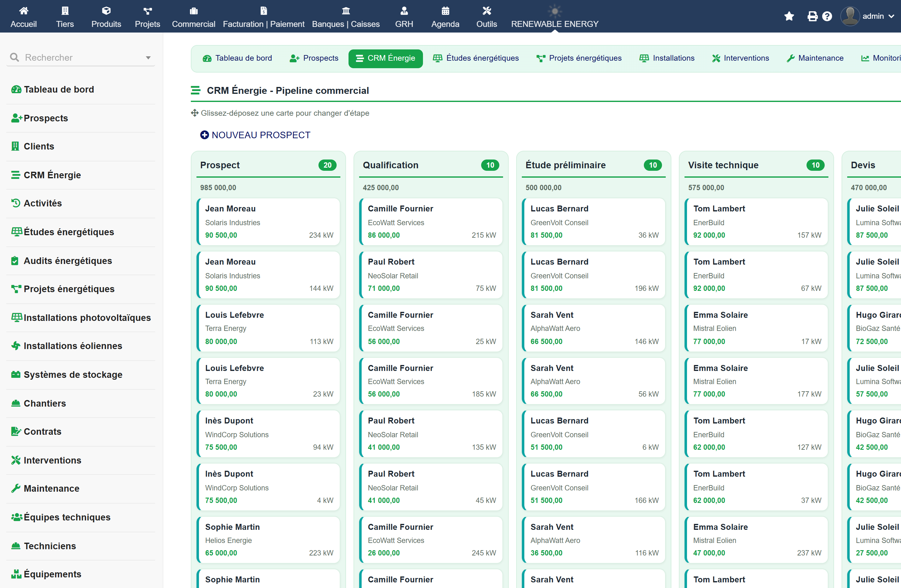Click the print page icon

click(x=812, y=16)
